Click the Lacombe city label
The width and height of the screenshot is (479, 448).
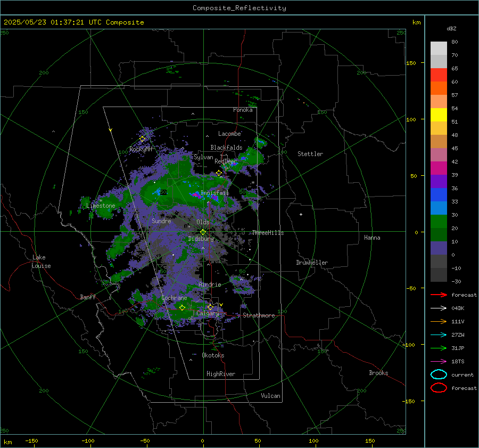[x=229, y=134]
